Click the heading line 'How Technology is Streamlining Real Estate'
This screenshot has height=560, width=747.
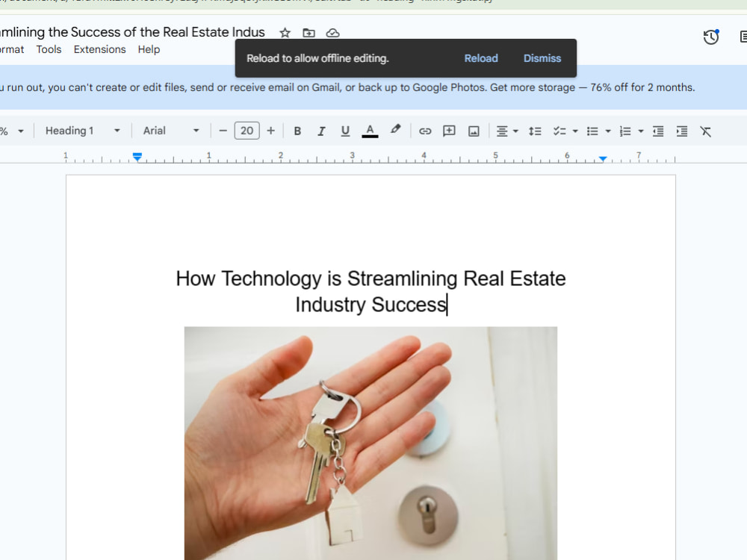(371, 279)
